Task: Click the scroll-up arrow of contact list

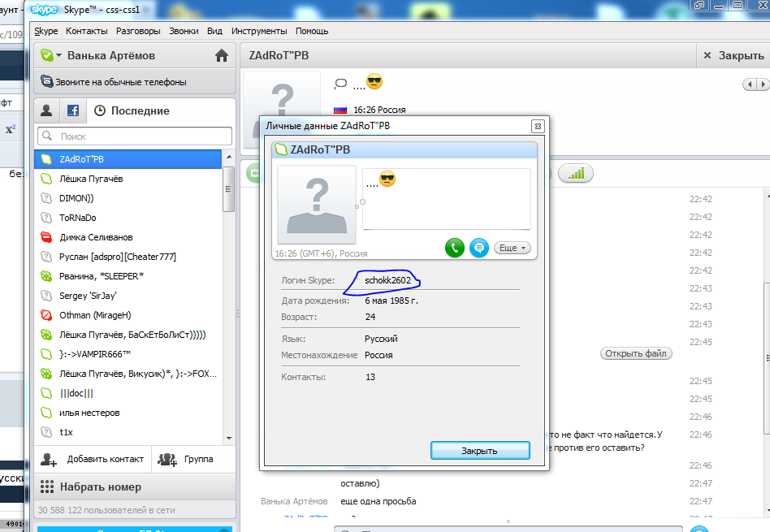Action: pos(229,157)
